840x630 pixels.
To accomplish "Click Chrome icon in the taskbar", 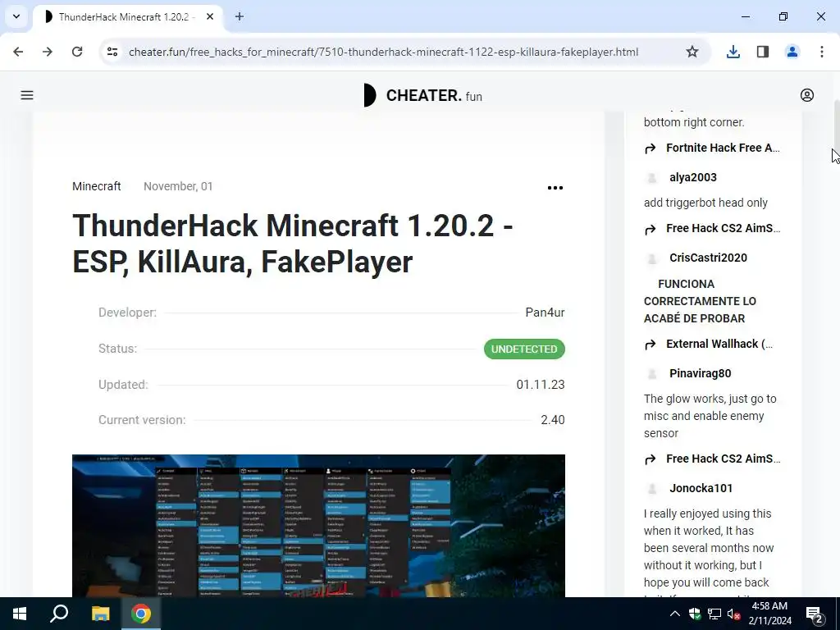I will [141, 614].
